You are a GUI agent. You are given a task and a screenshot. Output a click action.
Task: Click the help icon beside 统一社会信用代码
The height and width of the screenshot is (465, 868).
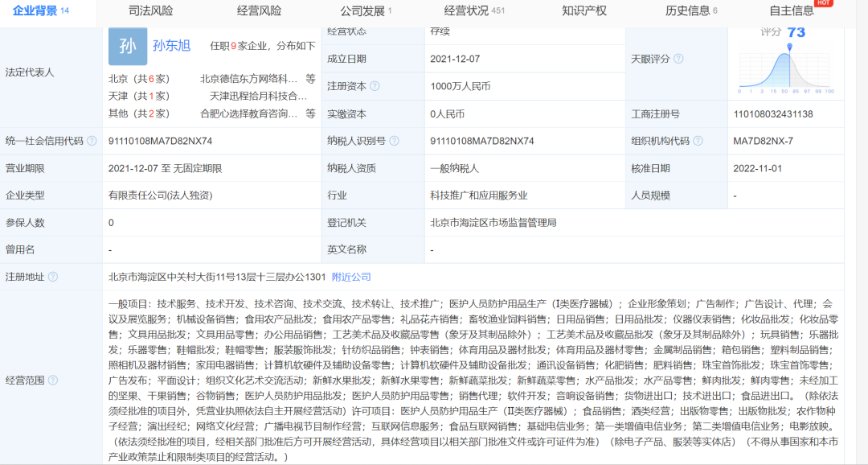click(91, 140)
